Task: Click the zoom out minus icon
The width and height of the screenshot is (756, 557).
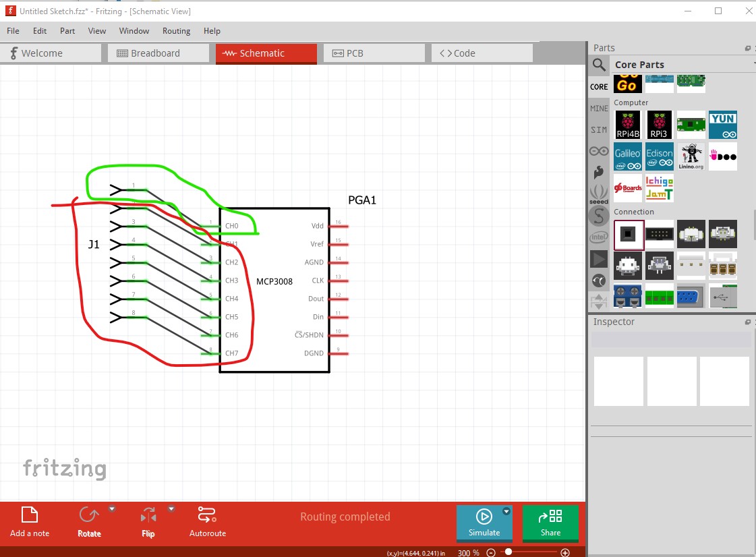Action: point(491,553)
